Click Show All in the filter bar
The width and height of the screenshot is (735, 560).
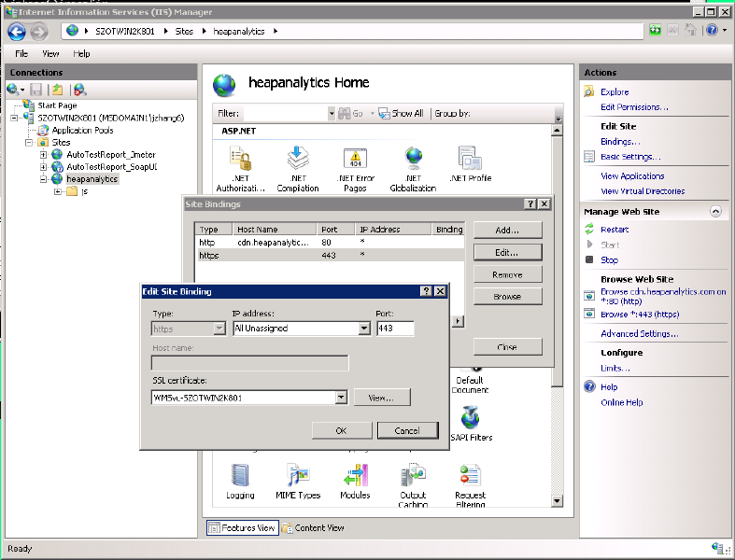click(402, 114)
